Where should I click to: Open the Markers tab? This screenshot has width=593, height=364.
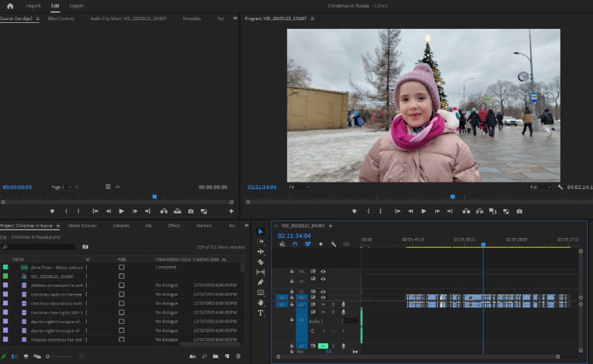pos(205,225)
